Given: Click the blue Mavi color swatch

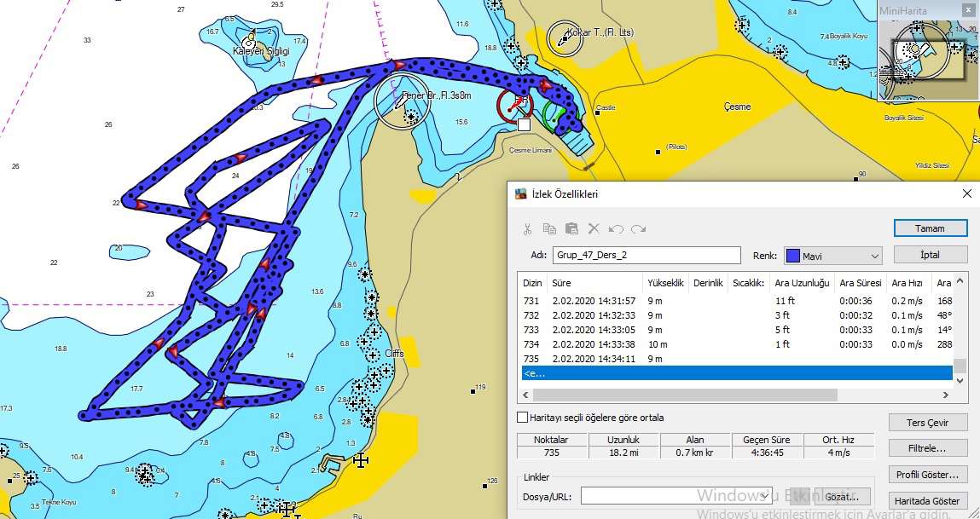Looking at the screenshot, I should [x=792, y=256].
